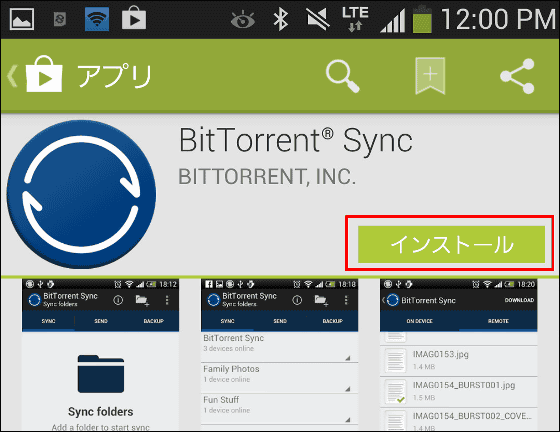
Task: Open BITTORRENT, INC. developer link
Action: (267, 176)
